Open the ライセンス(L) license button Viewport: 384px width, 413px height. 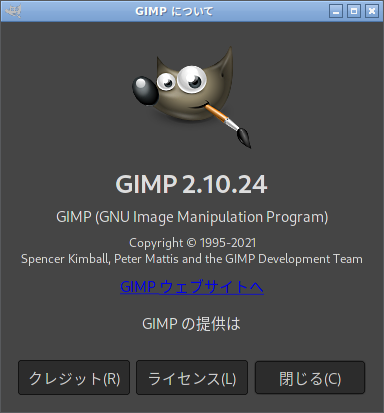(x=192, y=377)
